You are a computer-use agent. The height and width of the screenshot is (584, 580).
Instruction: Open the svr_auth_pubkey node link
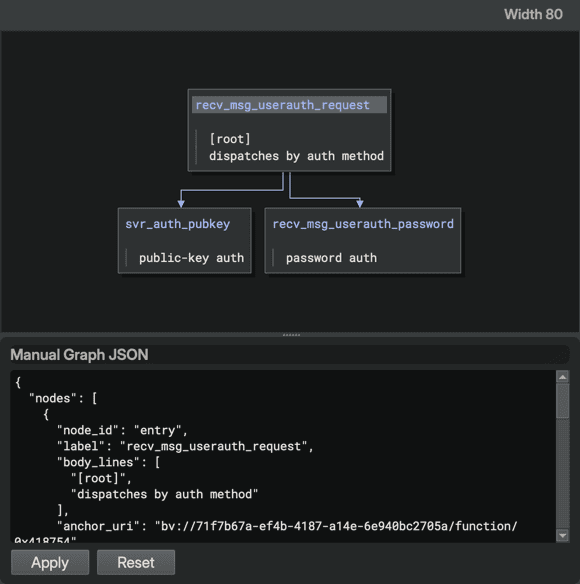click(x=177, y=224)
